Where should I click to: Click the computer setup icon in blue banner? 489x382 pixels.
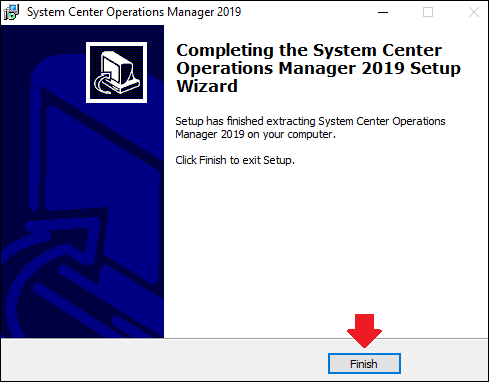point(116,72)
